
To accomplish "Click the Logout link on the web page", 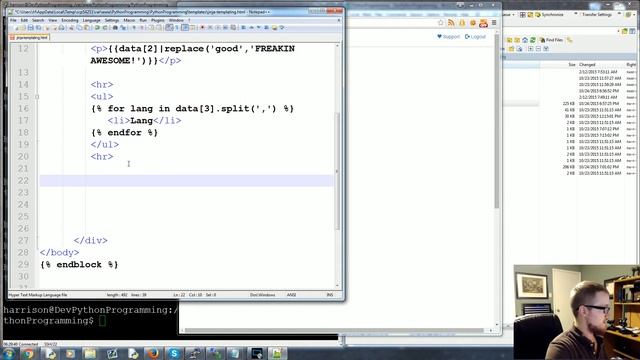I will pyautogui.click(x=476, y=37).
